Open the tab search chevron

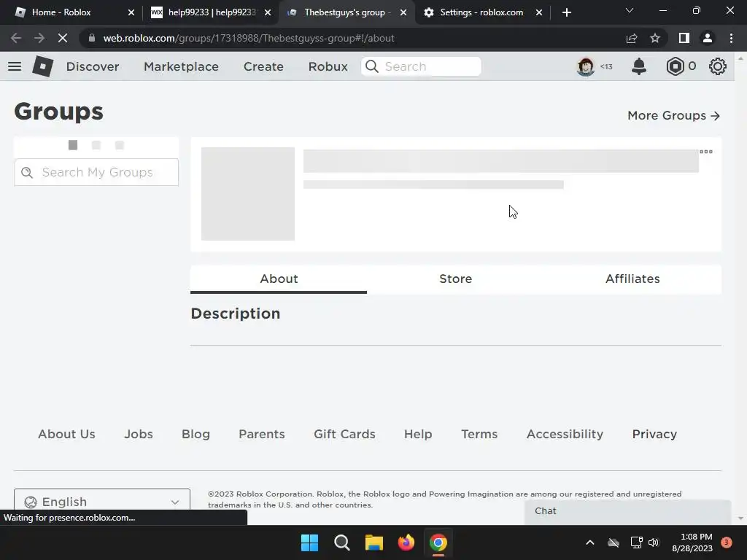pyautogui.click(x=630, y=10)
